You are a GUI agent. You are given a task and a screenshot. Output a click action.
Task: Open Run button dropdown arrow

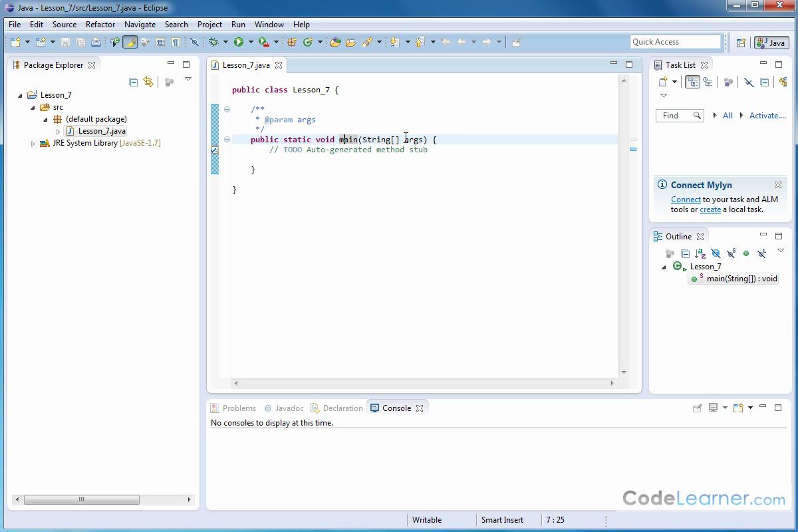251,42
